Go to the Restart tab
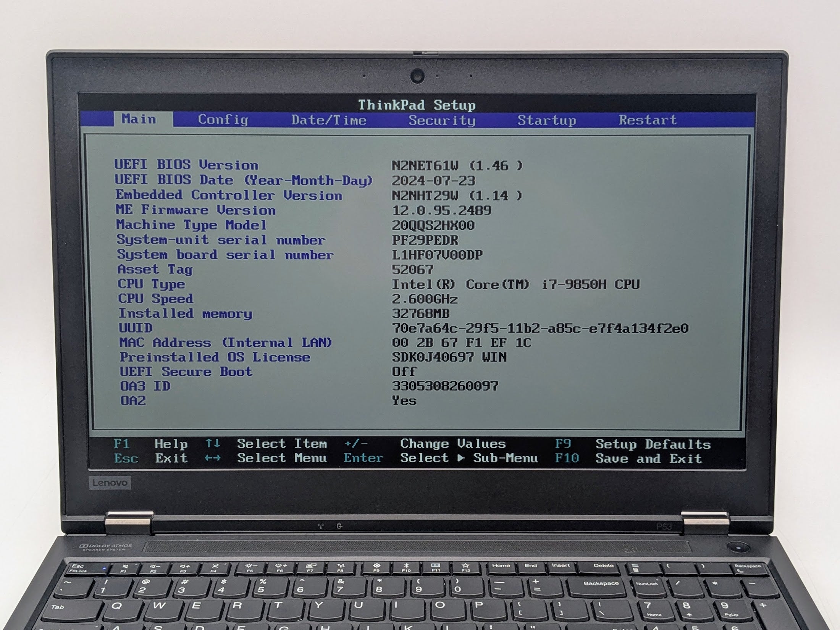The image size is (840, 630). pos(648,120)
